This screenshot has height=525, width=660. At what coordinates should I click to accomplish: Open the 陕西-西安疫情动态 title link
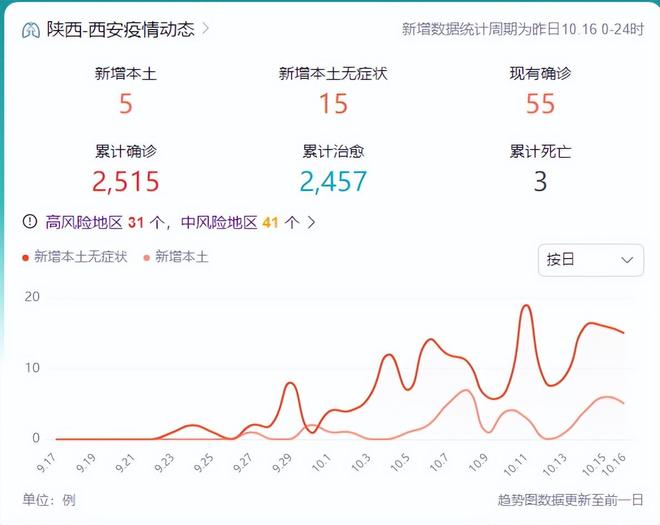119,29
